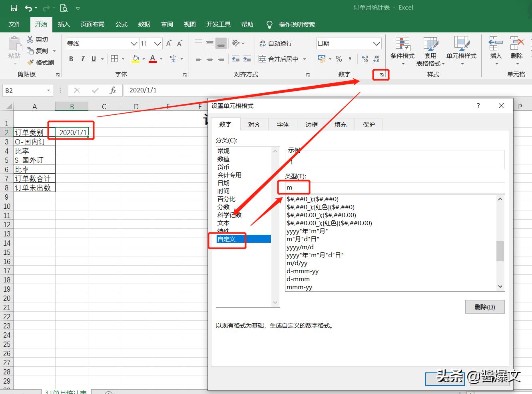
Task: Click the Borders icon
Action: click(x=114, y=59)
